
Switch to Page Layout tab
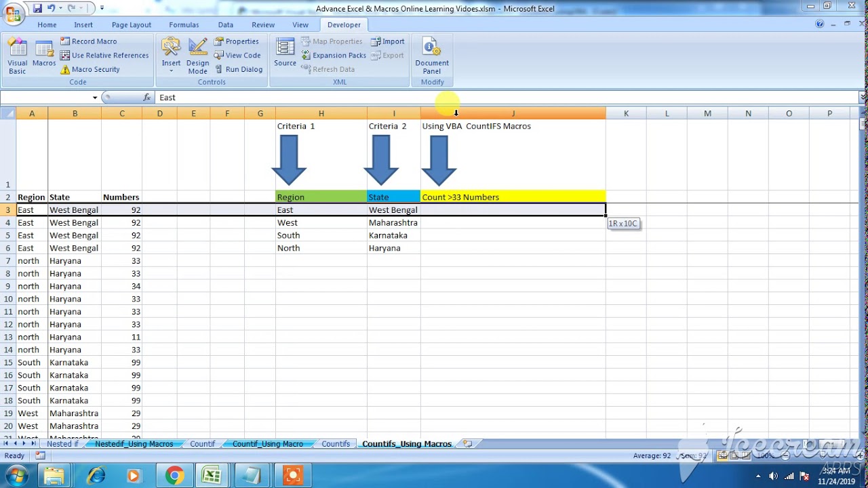[132, 25]
